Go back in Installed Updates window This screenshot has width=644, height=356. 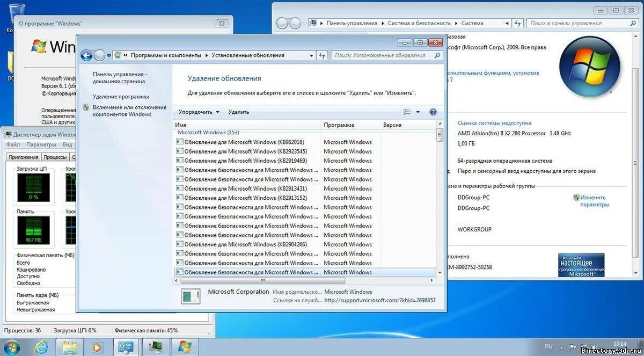(x=86, y=55)
